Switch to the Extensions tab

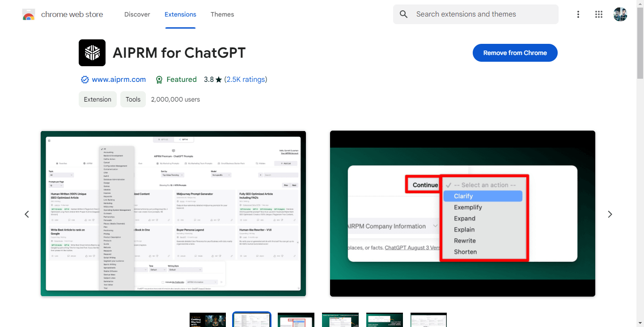[180, 14]
